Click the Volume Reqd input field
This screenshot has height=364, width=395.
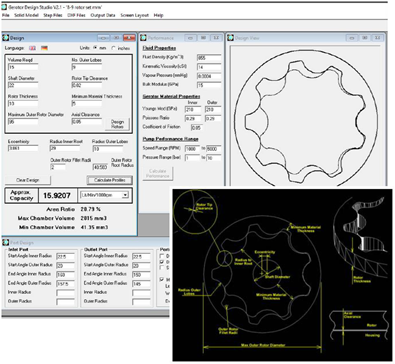tap(23, 67)
